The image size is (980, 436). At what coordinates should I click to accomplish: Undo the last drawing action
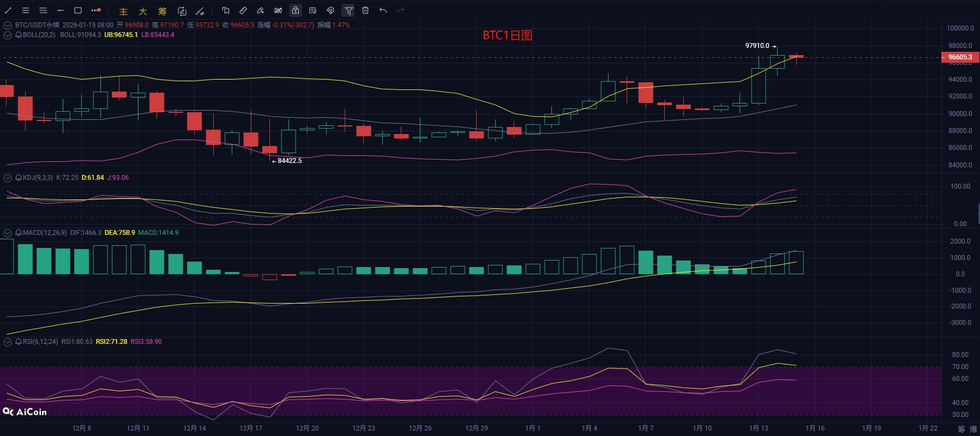383,10
